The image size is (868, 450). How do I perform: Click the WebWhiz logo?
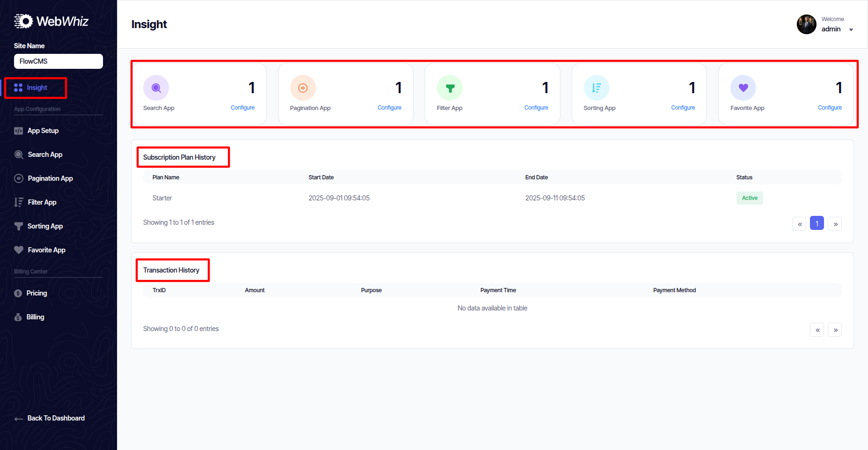point(51,21)
